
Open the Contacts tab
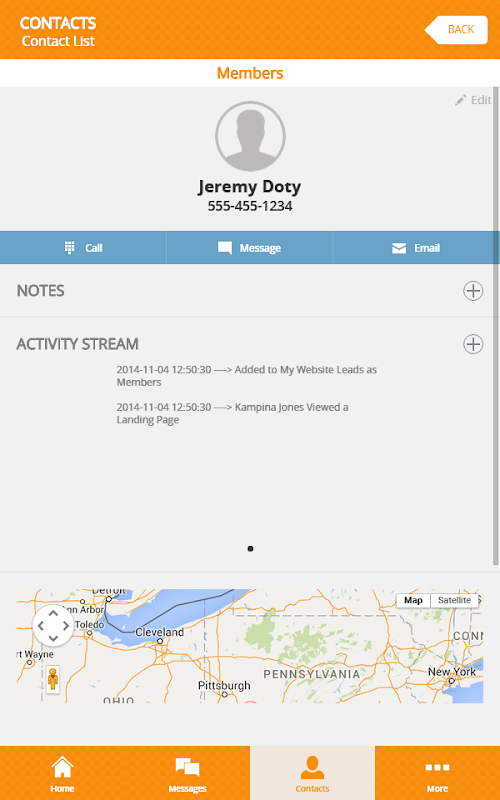312,773
